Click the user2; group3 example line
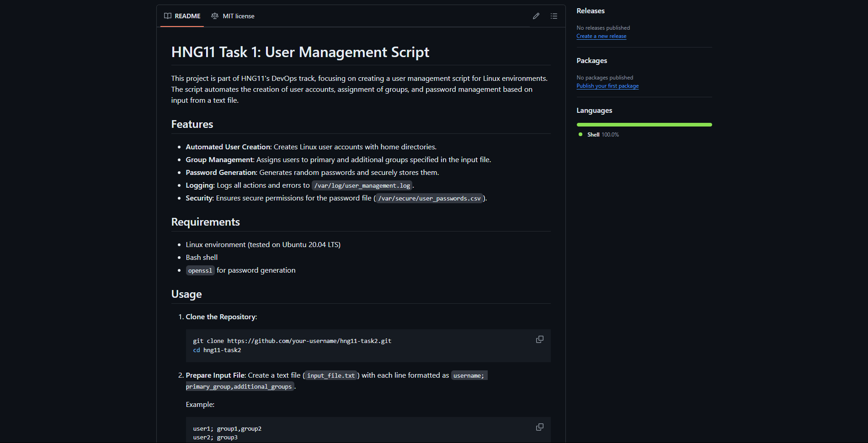The height and width of the screenshot is (443, 868). point(215,438)
